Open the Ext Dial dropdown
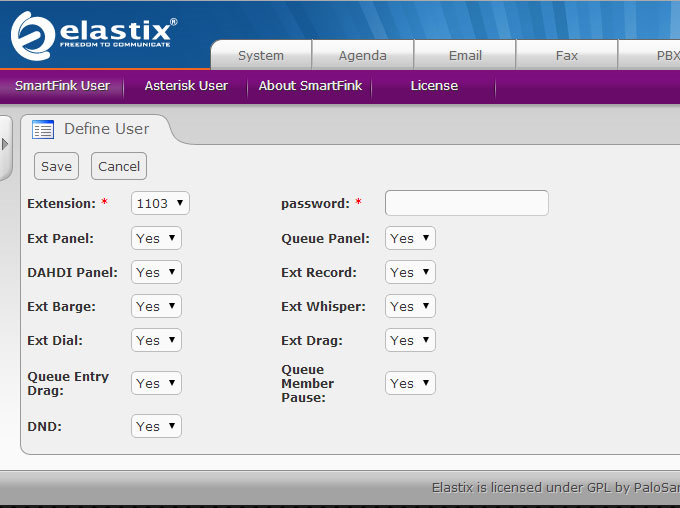Screen dimensions: 680x508 click(x=156, y=340)
